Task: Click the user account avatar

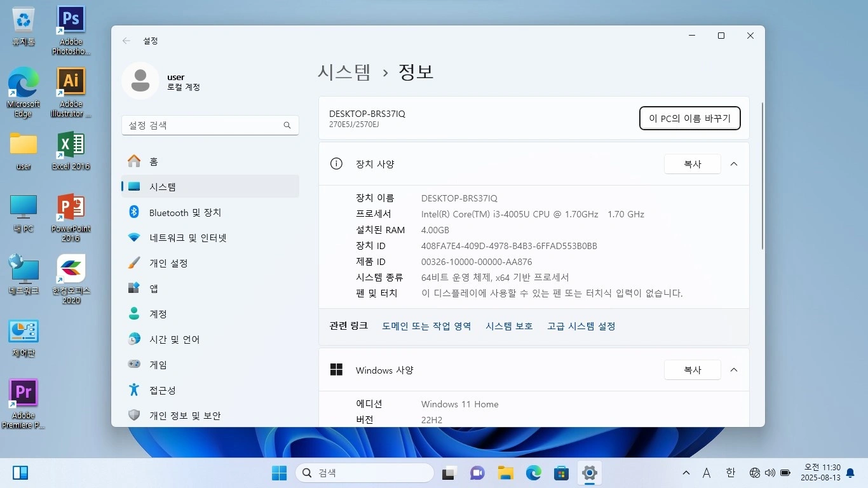Action: click(x=140, y=81)
